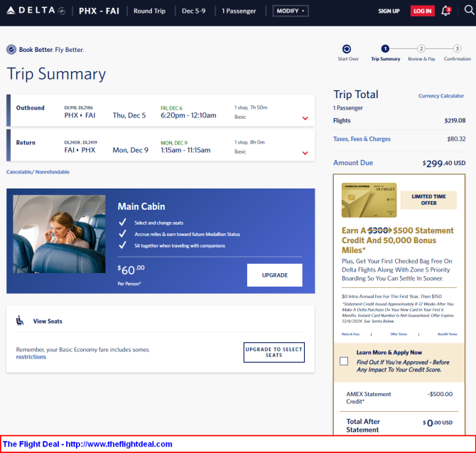Open the notifications bell icon
This screenshot has height=453, width=476.
446,11
